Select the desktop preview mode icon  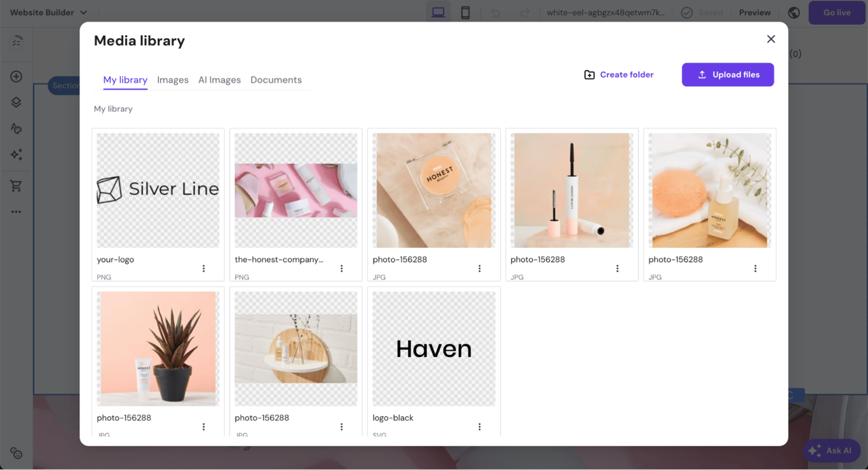438,11
